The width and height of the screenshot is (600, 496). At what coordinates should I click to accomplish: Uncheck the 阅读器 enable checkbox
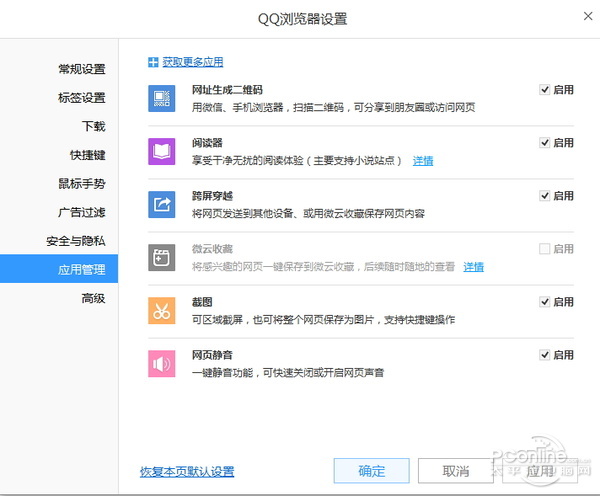545,143
